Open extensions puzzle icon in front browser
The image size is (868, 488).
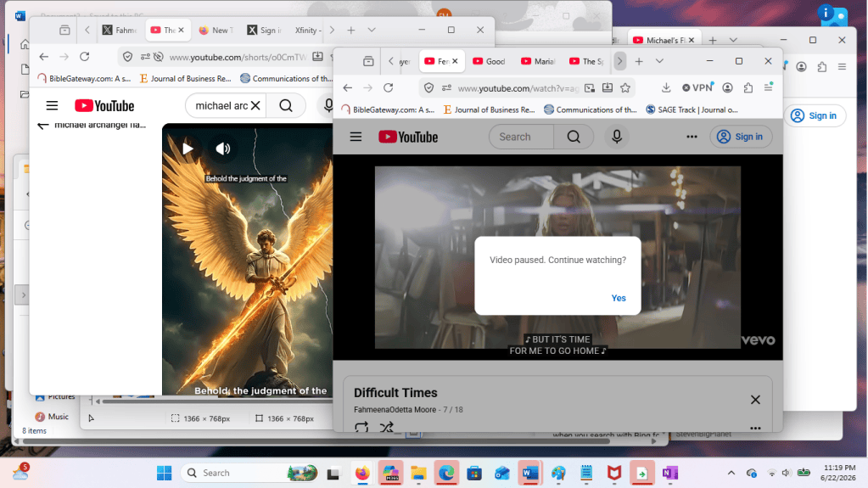pyautogui.click(x=748, y=88)
